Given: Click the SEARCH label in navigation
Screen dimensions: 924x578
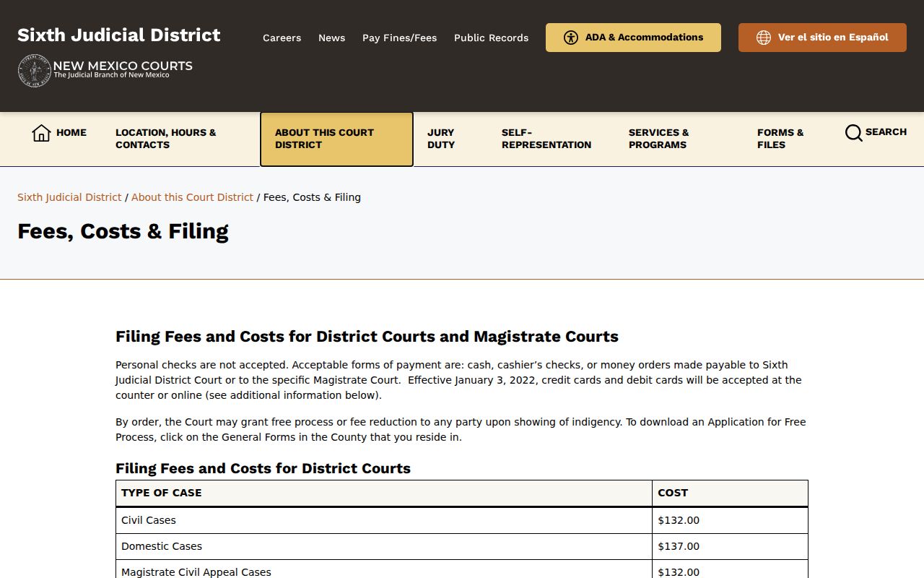Looking at the screenshot, I should coord(886,132).
